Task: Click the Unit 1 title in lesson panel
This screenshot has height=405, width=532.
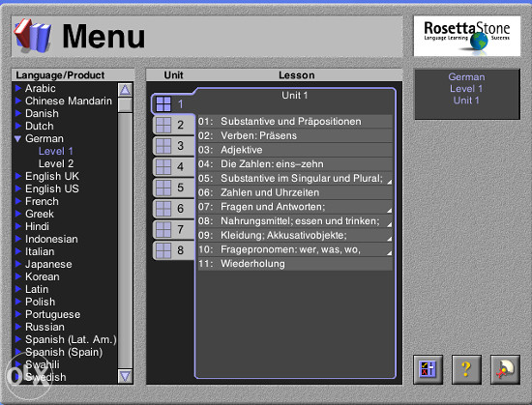Action: 294,96
